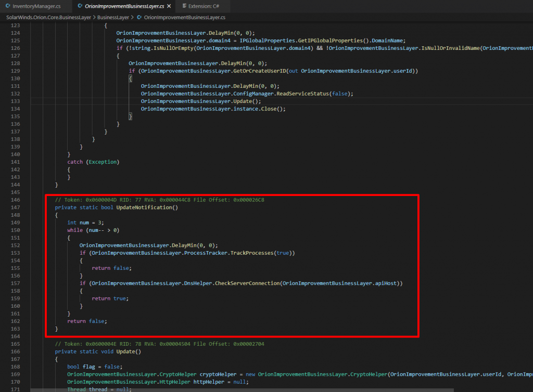Close the OrionImprovementBusinessLayer.cs tab
The height and width of the screenshot is (392, 533).
click(169, 6)
